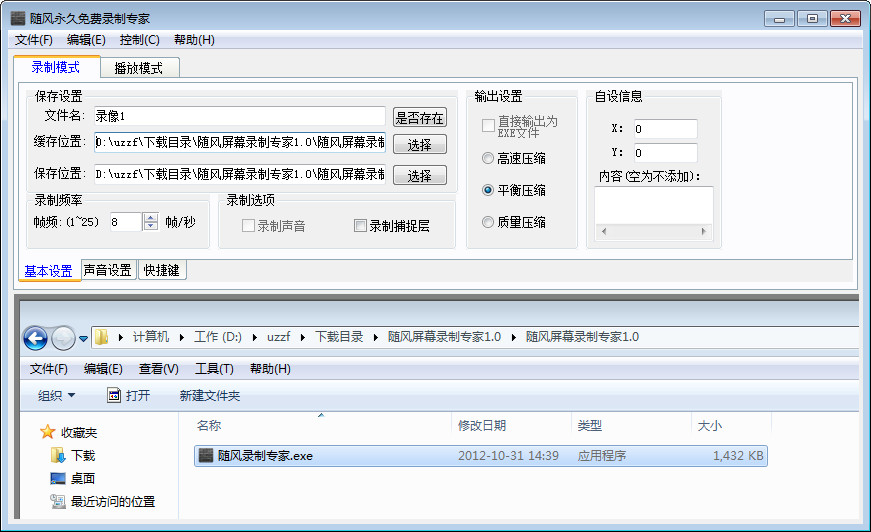Viewport: 871px width, 532px height.
Task: Click left arrow of 内容 horizontal scrollbar
Action: [x=604, y=231]
